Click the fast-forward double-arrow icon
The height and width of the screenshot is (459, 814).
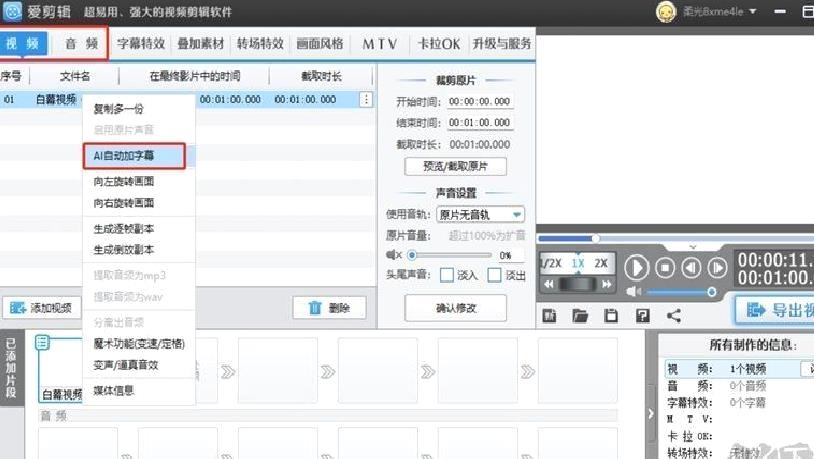606,284
